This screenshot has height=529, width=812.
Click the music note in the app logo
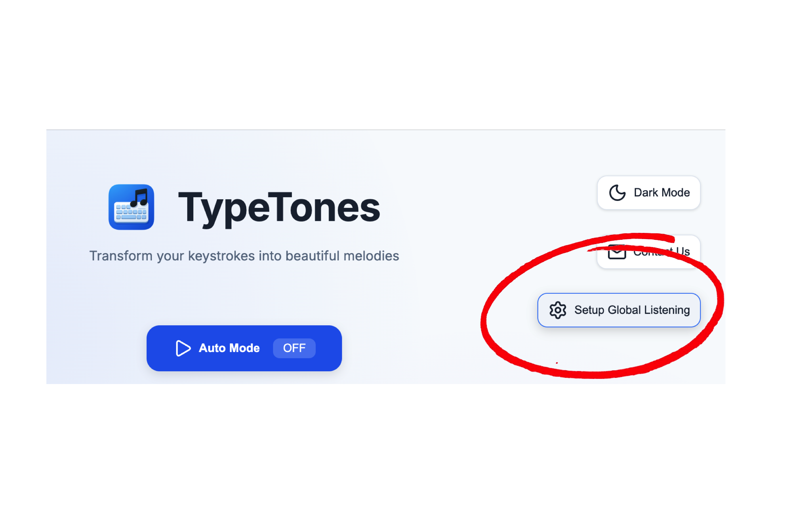pyautogui.click(x=139, y=197)
